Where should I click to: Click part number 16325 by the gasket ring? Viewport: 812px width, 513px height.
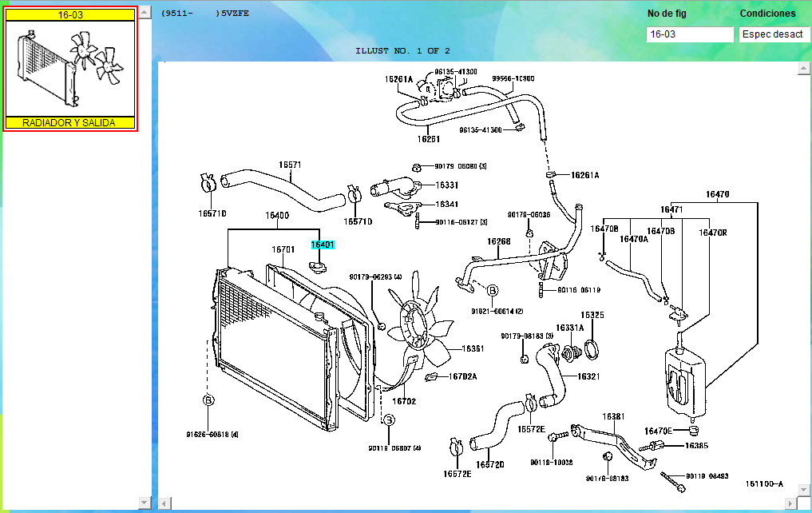pos(592,315)
